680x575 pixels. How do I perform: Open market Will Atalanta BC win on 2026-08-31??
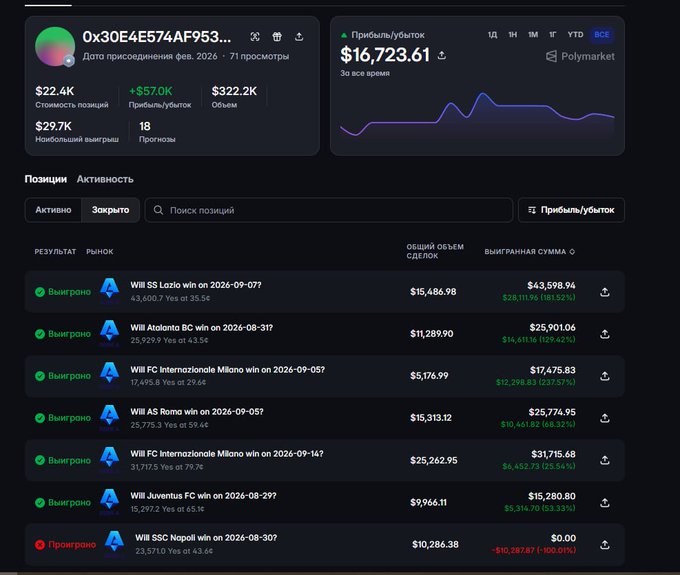tap(202, 327)
